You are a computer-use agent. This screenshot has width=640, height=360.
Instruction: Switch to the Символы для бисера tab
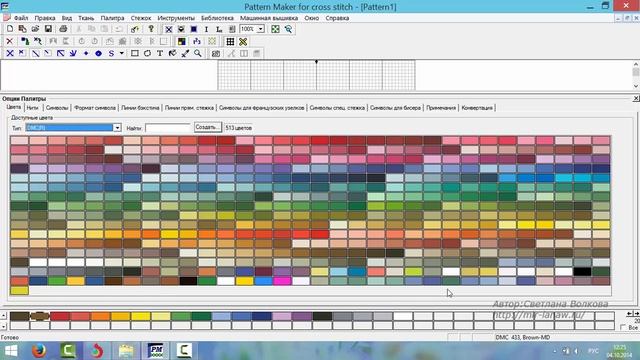click(395, 108)
